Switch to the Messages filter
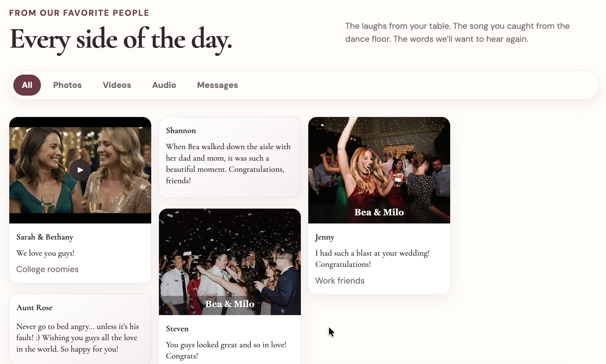 [217, 85]
